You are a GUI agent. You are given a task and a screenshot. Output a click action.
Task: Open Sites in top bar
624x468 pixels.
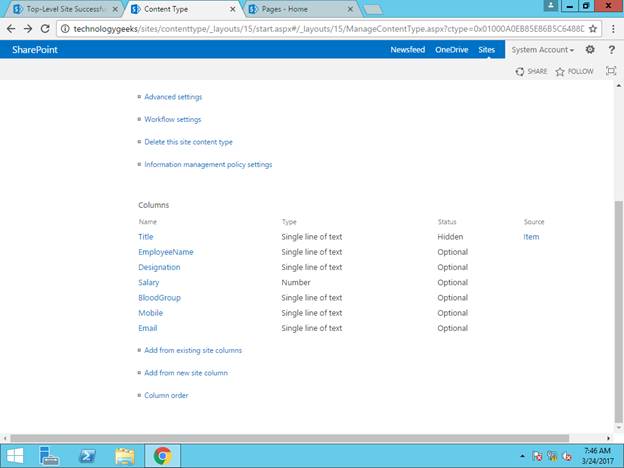[486, 50]
